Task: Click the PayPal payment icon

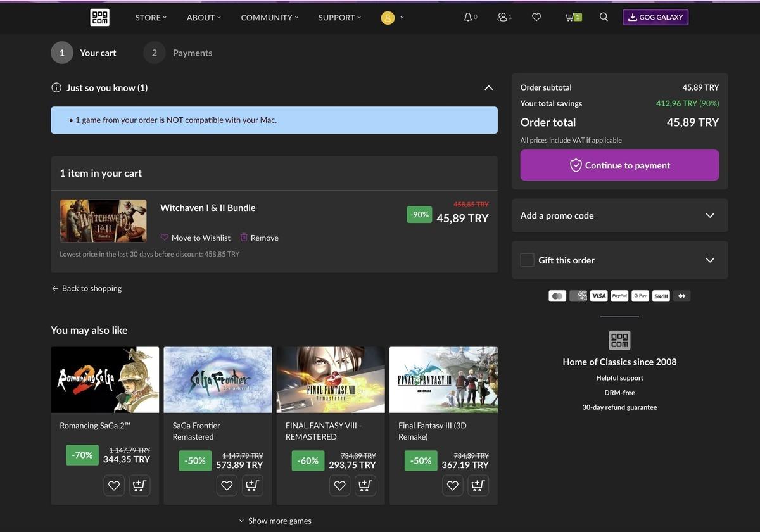Action: (619, 296)
